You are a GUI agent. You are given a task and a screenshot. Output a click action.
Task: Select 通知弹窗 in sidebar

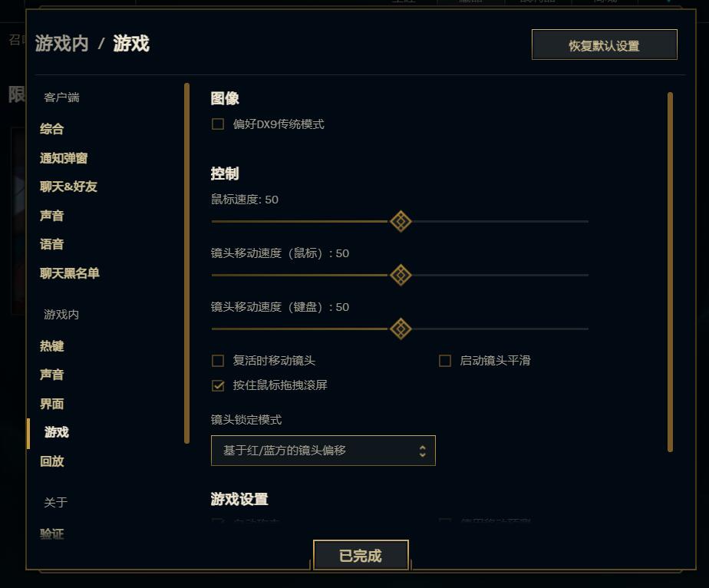(63, 158)
